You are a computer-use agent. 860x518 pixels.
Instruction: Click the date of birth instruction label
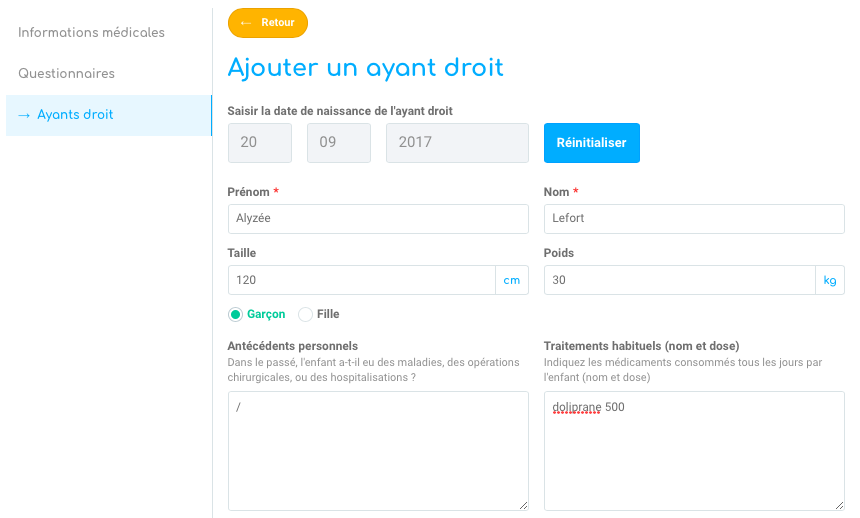click(x=340, y=111)
